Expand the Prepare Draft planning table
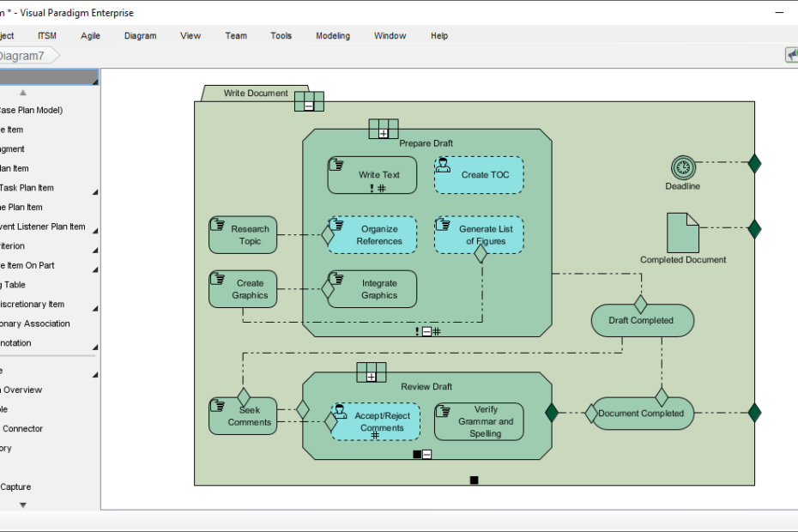The image size is (798, 532). tap(383, 133)
